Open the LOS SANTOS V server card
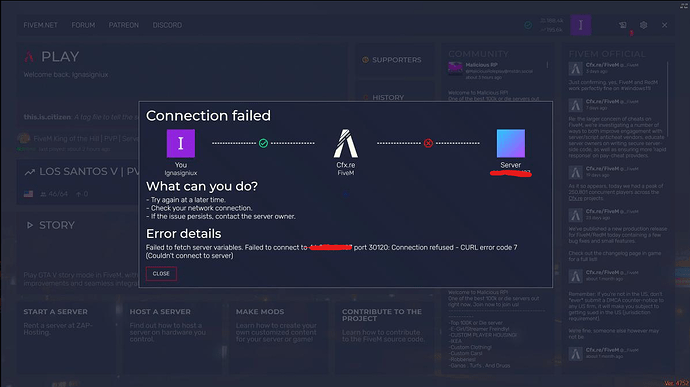690x387 pixels. click(x=78, y=182)
